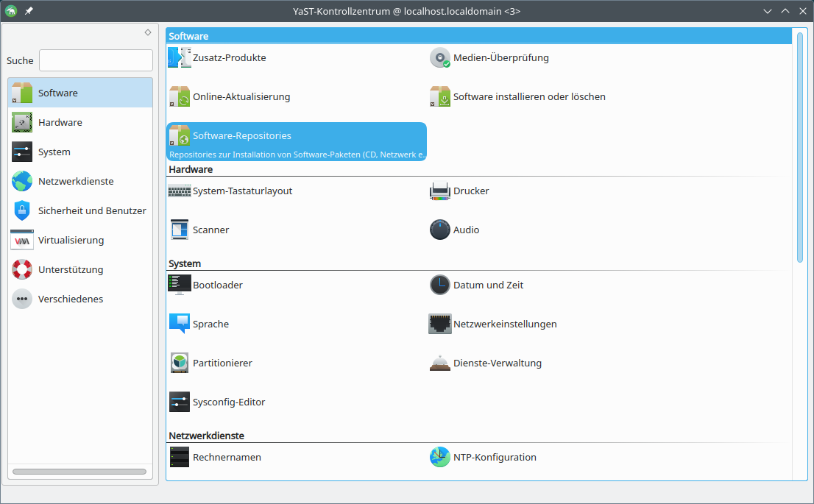Open the Audio knob icon

439,230
